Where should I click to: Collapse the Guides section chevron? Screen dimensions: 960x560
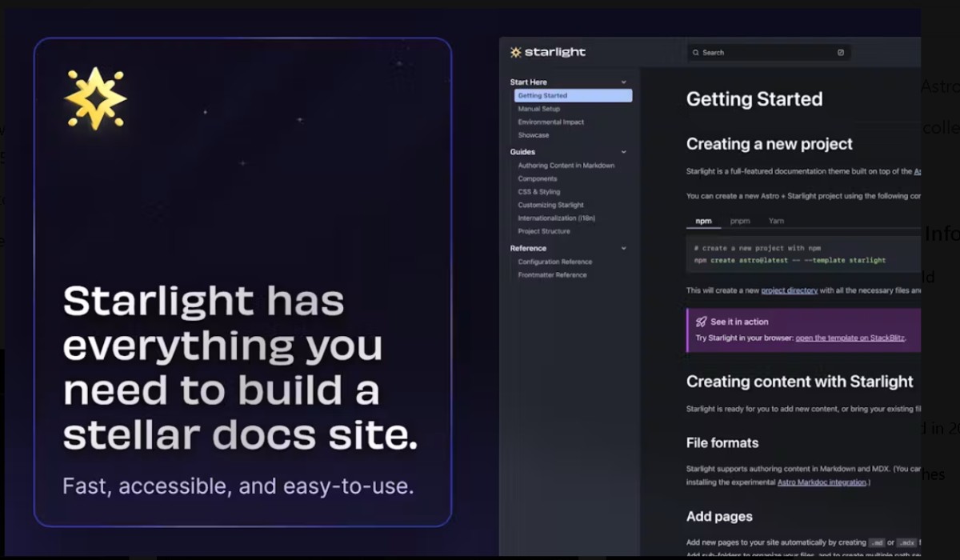click(624, 152)
